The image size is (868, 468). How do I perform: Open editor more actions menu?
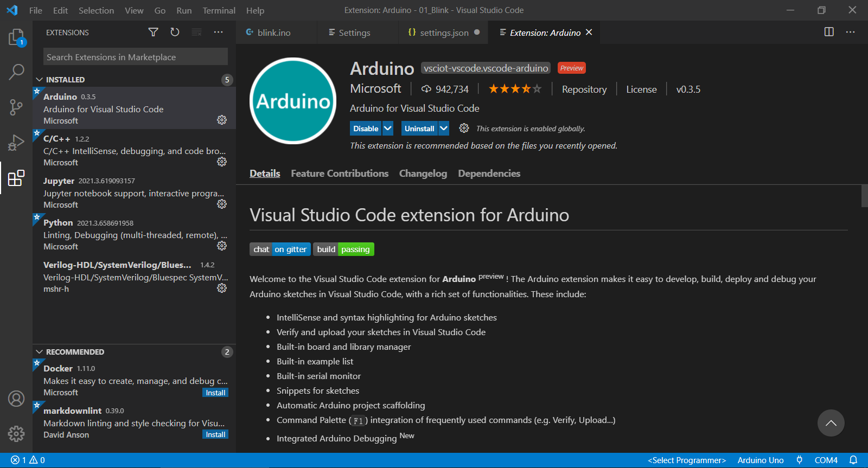[850, 32]
